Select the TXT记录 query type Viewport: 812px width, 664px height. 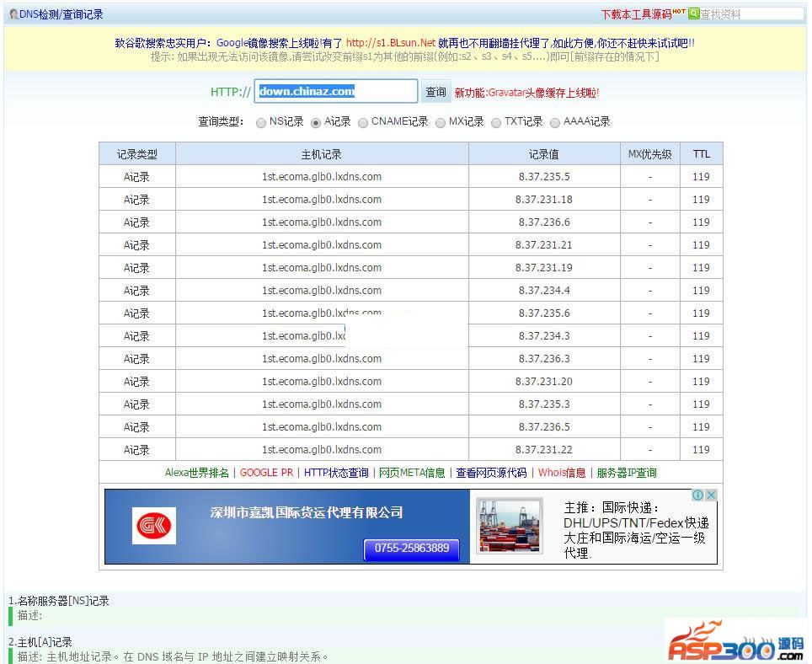pos(496,122)
